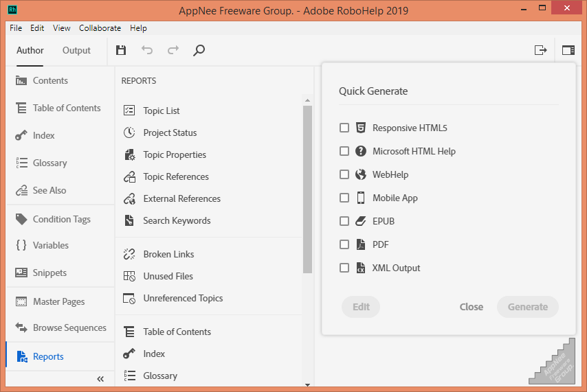Click the PDF file icon
Screen dimensions: 587x392
pos(360,244)
